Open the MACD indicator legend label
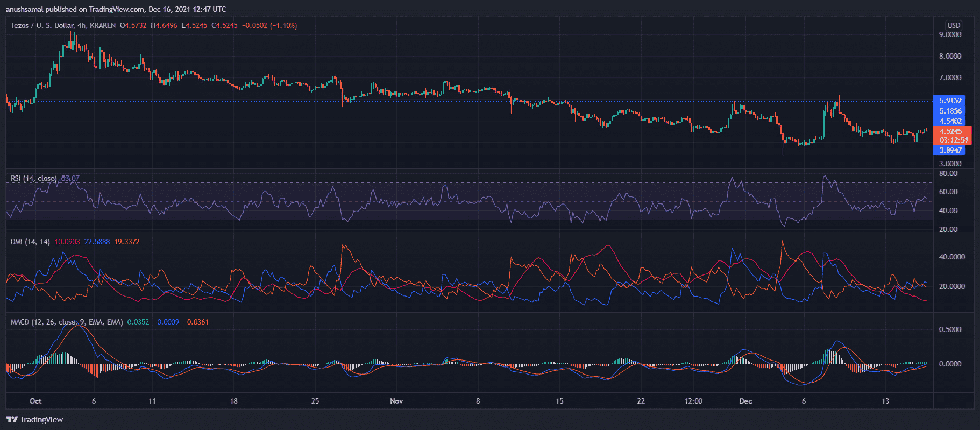Image resolution: width=980 pixels, height=430 pixels. point(67,322)
